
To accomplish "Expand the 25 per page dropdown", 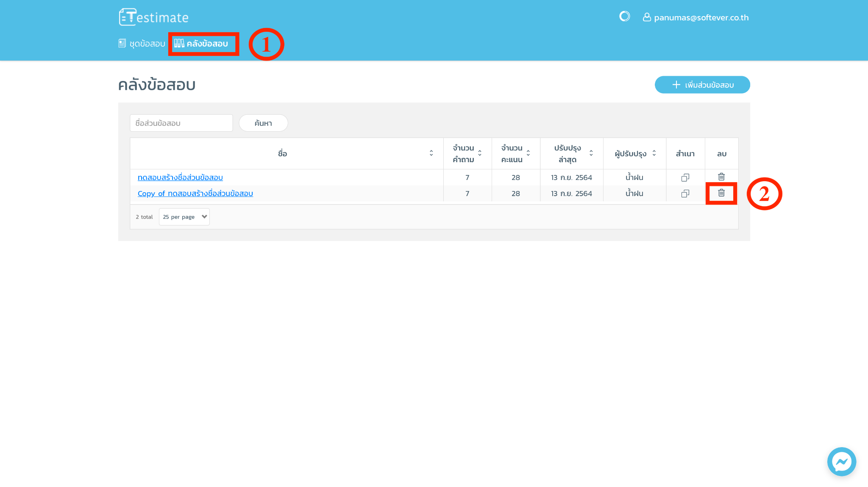I will 184,217.
